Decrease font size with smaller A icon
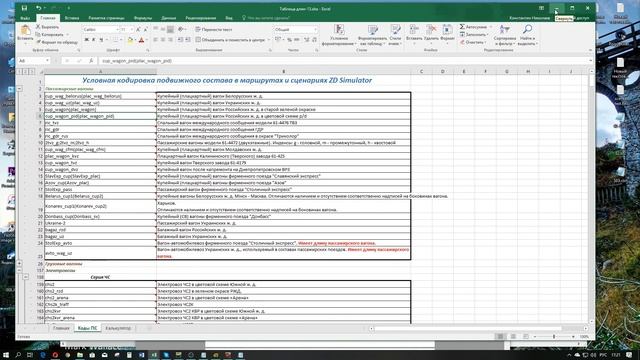Screen dimensions: 640x360 [145, 29]
